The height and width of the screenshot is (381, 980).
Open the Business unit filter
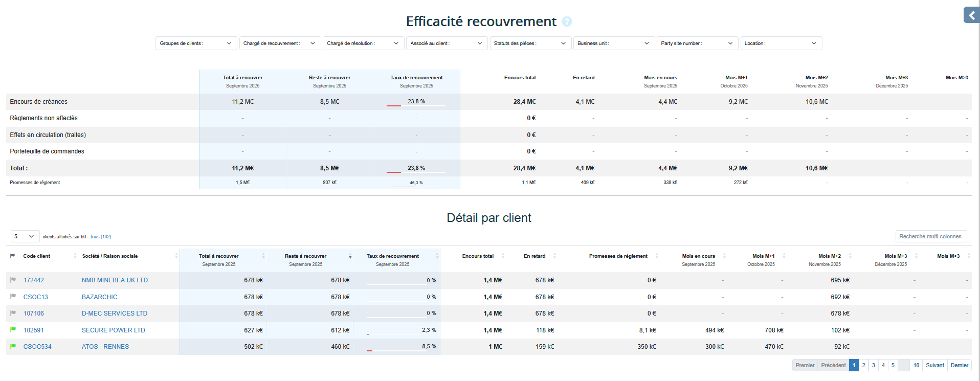click(x=614, y=43)
